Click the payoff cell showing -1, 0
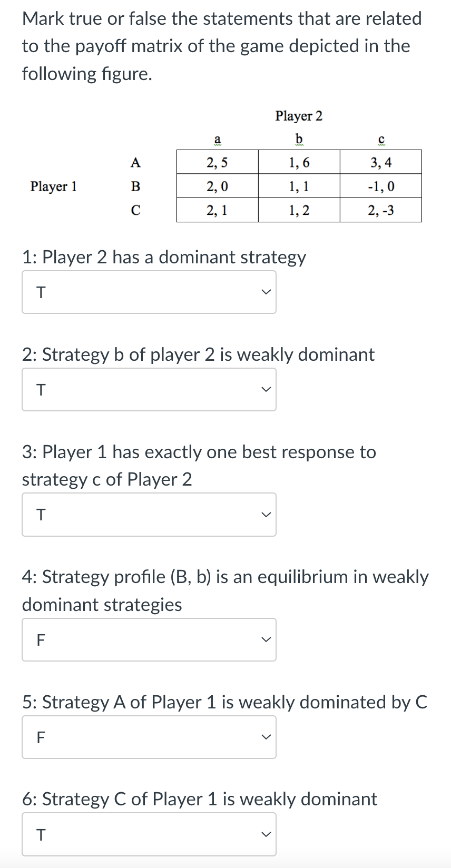This screenshot has height=868, width=451. pos(381,186)
